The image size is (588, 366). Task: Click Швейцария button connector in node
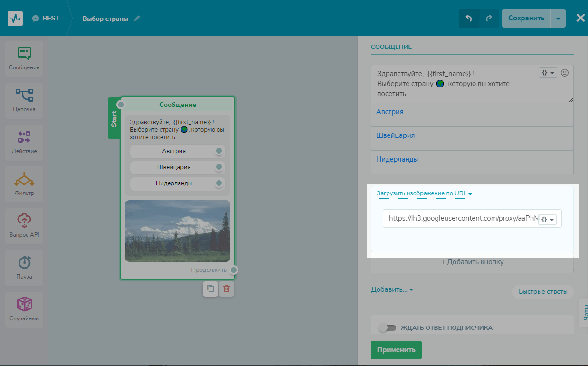(x=219, y=167)
